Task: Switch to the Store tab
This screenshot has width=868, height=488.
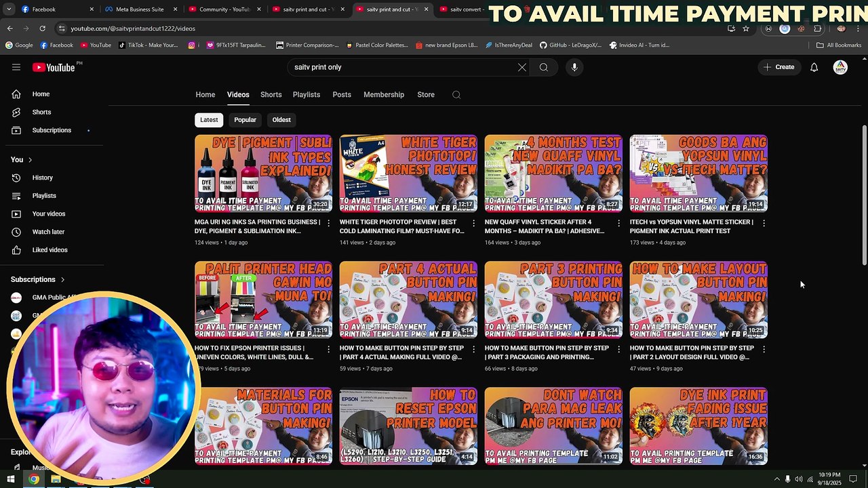Action: [426, 95]
